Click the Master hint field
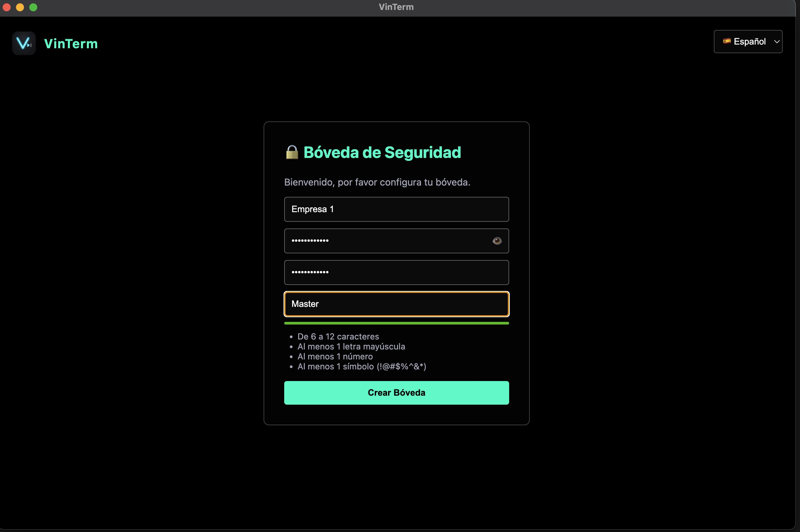Viewport: 800px width, 532px height. [x=396, y=304]
